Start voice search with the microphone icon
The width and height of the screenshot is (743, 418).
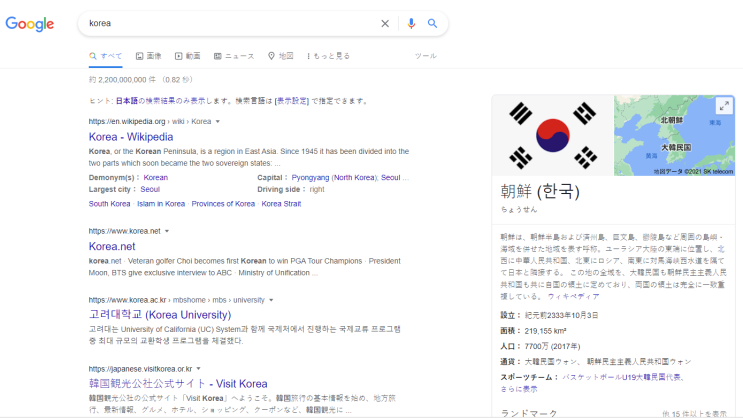tap(411, 23)
